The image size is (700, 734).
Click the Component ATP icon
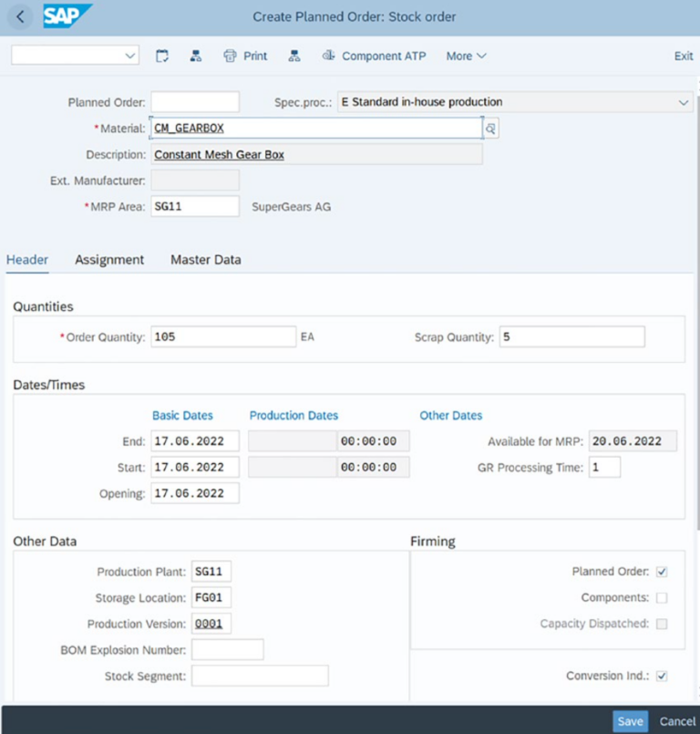(x=328, y=56)
